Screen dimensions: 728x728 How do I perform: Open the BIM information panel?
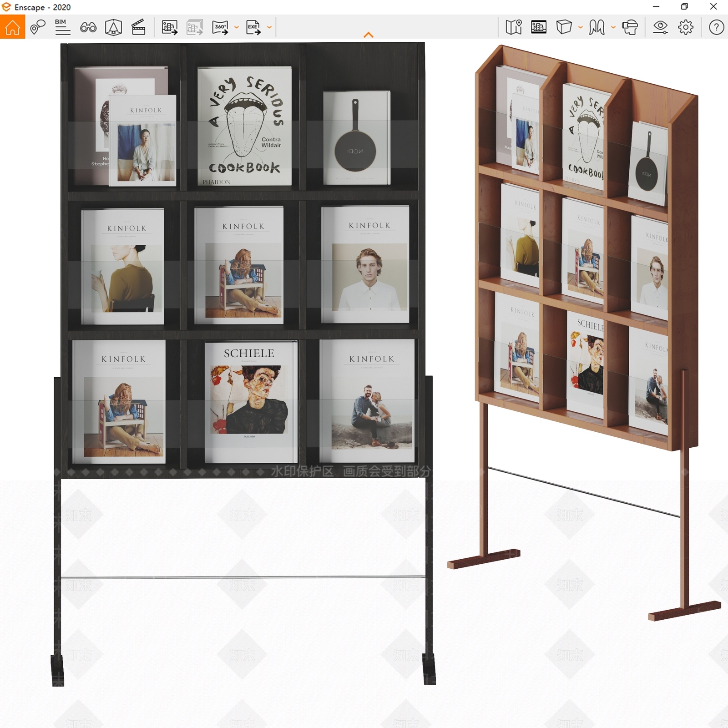click(x=62, y=27)
